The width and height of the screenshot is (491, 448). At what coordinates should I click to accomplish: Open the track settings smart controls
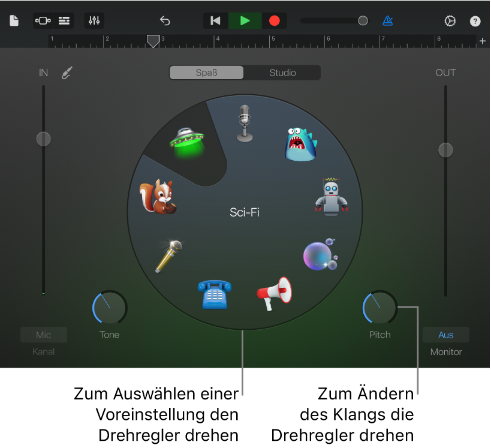tap(94, 20)
